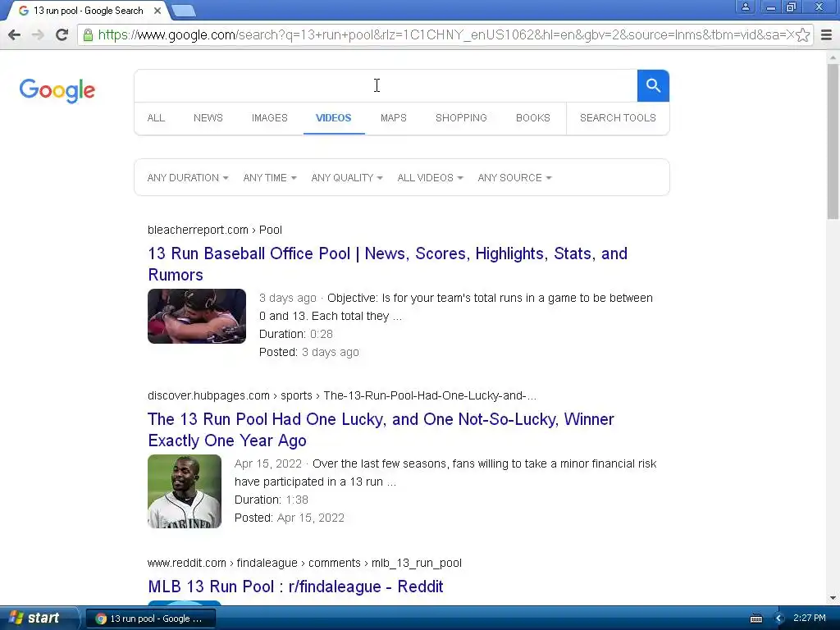The image size is (840, 630).
Task: Expand Any Quality filter
Action: (x=347, y=178)
